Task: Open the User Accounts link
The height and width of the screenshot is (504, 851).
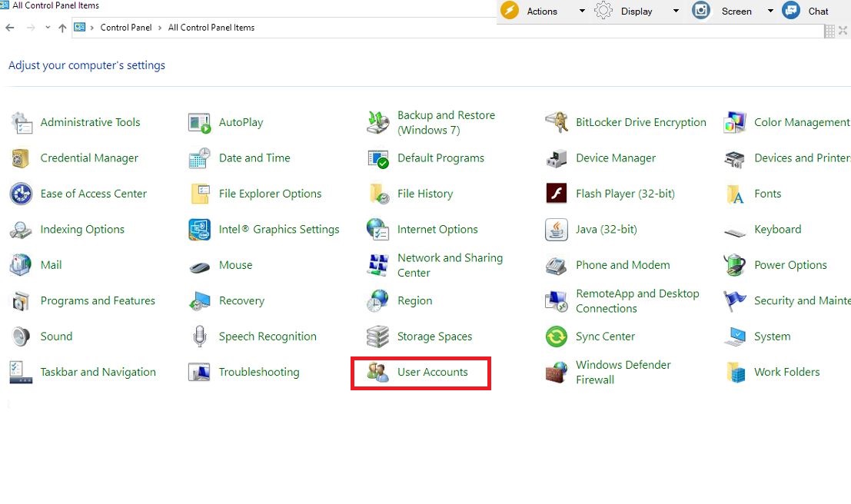Action: (433, 372)
